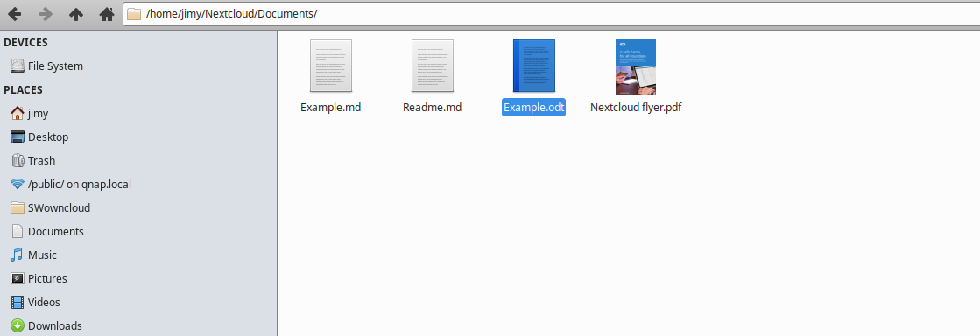980x336 pixels.
Task: Select the Readme.md file icon
Action: point(432,66)
